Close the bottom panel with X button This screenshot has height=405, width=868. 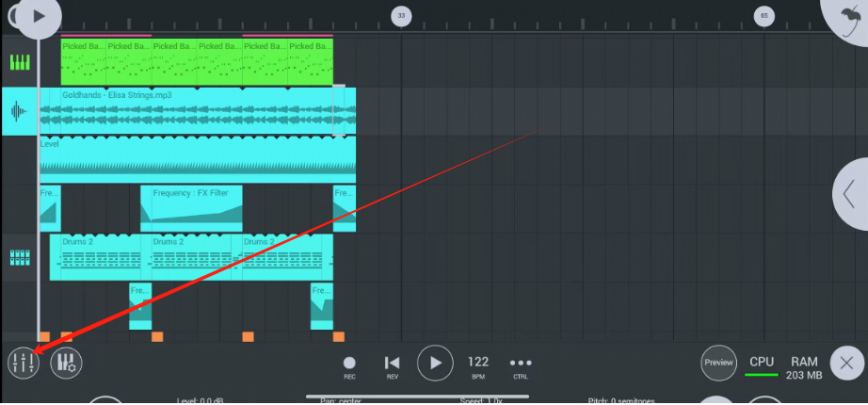(846, 363)
